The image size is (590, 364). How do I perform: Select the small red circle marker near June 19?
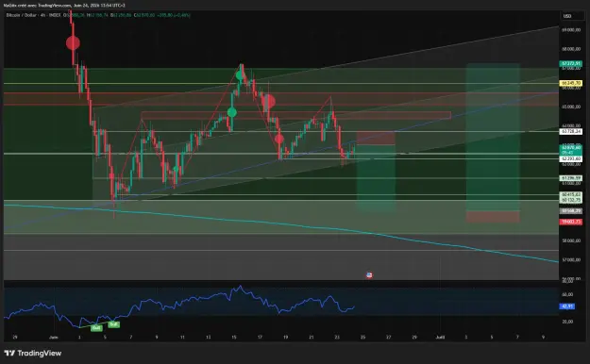click(x=278, y=140)
